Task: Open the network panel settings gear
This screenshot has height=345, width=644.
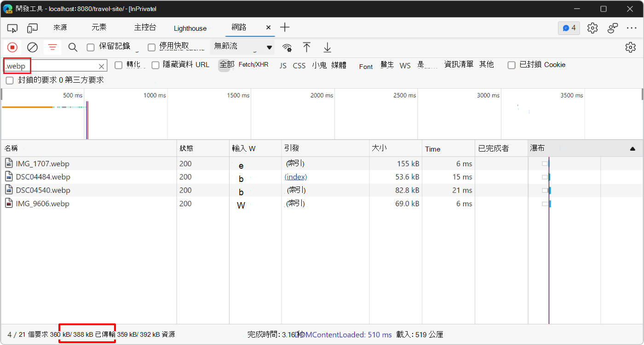Action: point(630,47)
